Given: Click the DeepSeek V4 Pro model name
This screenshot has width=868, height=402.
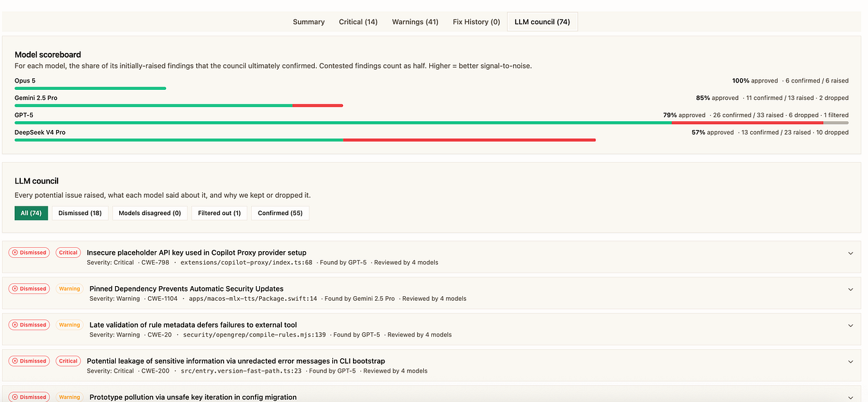Looking at the screenshot, I should point(40,133).
